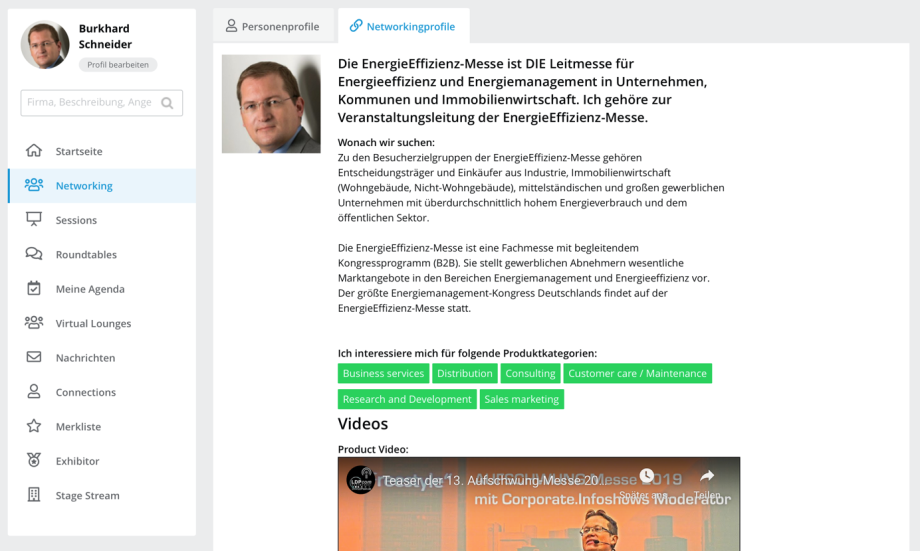Viewport: 920px width, 551px height.
Task: Select the Sessions presentation screen icon
Action: [x=34, y=219]
